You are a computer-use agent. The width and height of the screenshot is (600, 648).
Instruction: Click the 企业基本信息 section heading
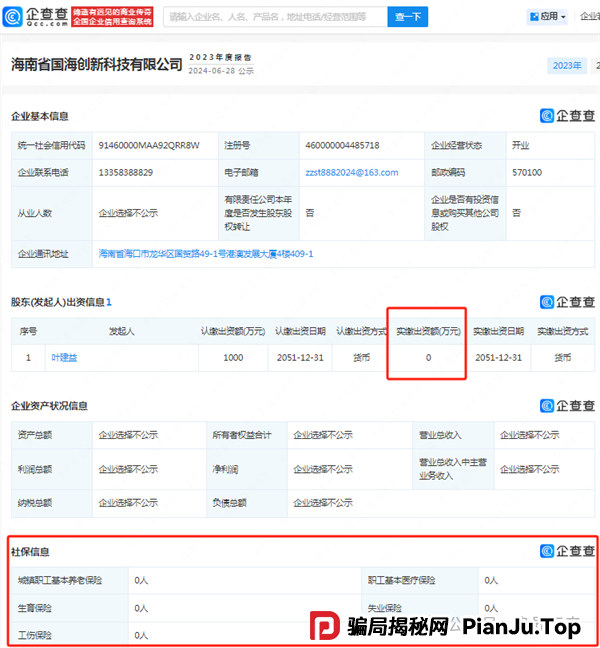click(x=40, y=116)
